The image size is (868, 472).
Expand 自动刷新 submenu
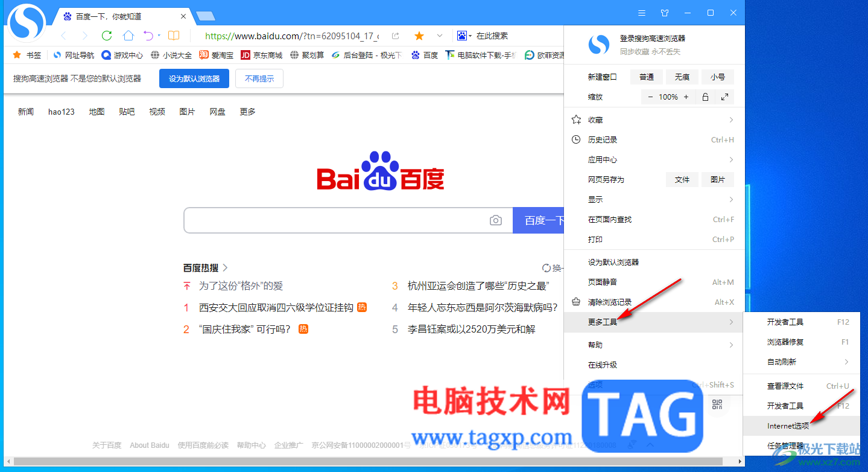(x=801, y=362)
